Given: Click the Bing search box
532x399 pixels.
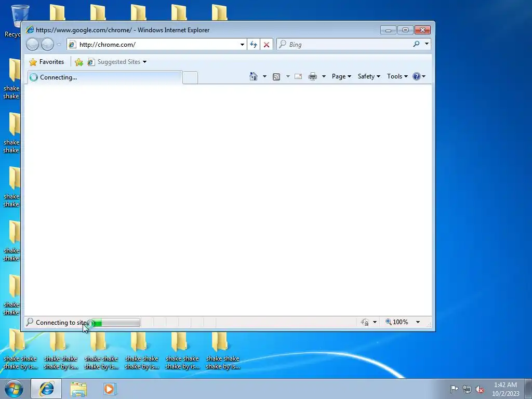Looking at the screenshot, I should (x=343, y=45).
